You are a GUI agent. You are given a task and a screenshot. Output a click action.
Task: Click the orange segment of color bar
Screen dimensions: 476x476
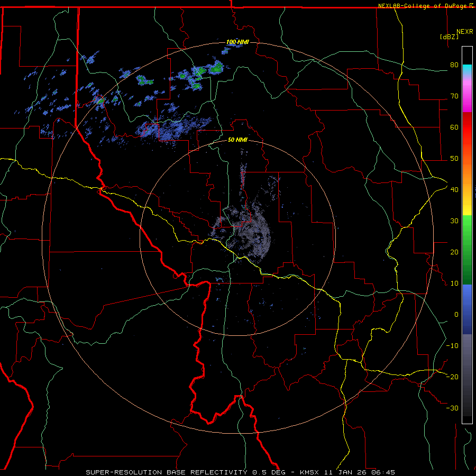(x=467, y=171)
